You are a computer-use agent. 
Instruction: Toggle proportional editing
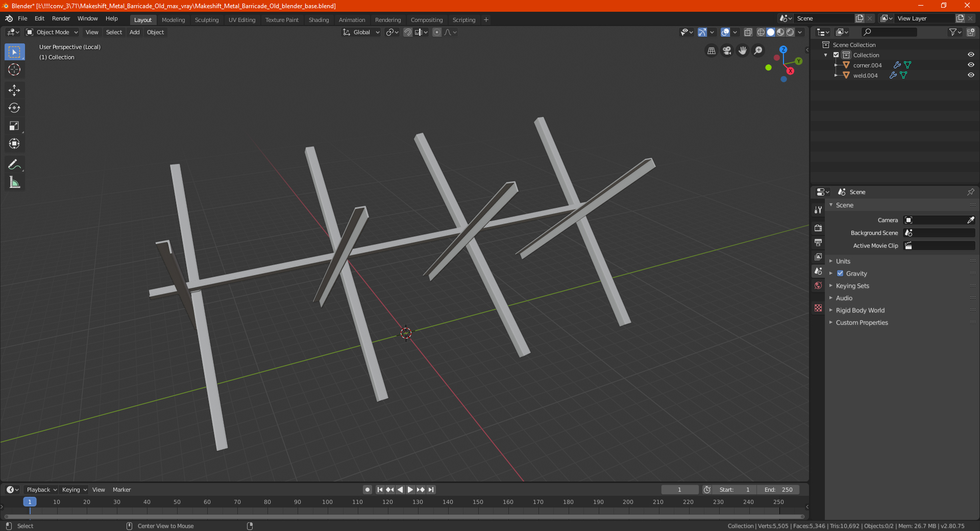pyautogui.click(x=436, y=32)
